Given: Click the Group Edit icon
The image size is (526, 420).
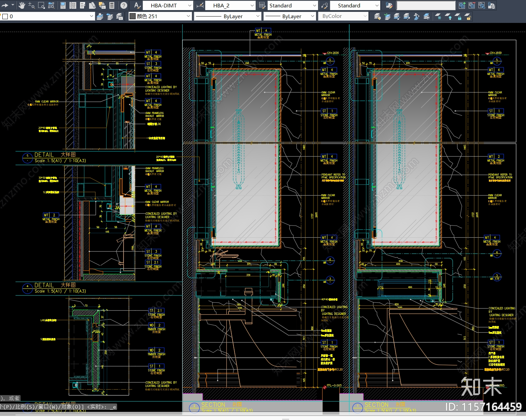Looking at the screenshot, I should point(389,5).
